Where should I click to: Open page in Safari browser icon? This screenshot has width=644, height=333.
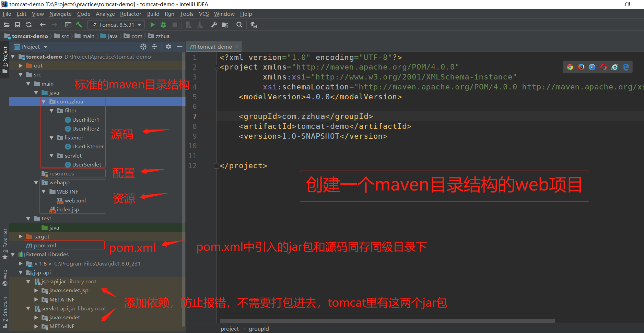tap(592, 67)
